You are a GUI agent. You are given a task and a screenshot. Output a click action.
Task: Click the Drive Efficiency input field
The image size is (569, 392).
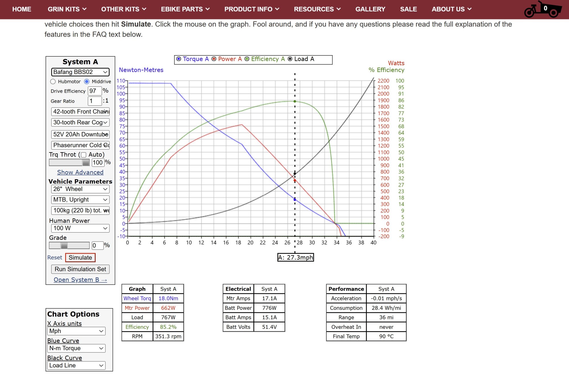[x=95, y=91]
